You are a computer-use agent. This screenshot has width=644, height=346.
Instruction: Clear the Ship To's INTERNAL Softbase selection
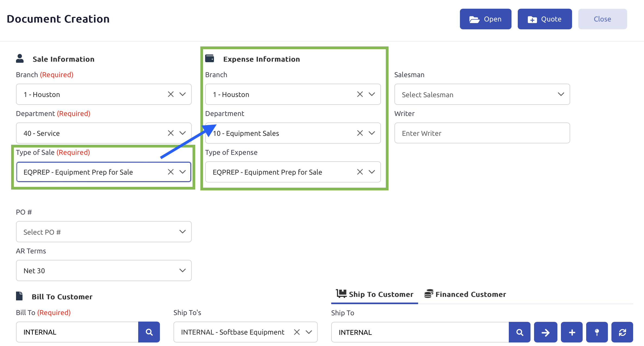[x=297, y=332]
